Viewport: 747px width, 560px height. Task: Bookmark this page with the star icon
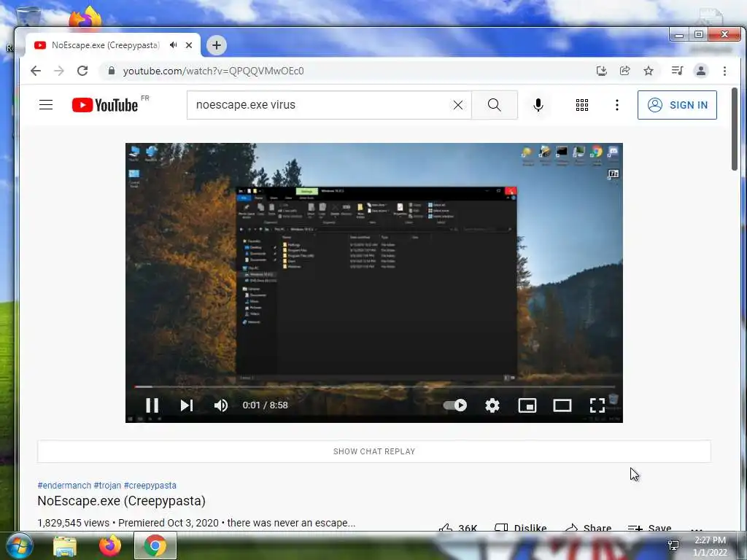[x=649, y=71]
